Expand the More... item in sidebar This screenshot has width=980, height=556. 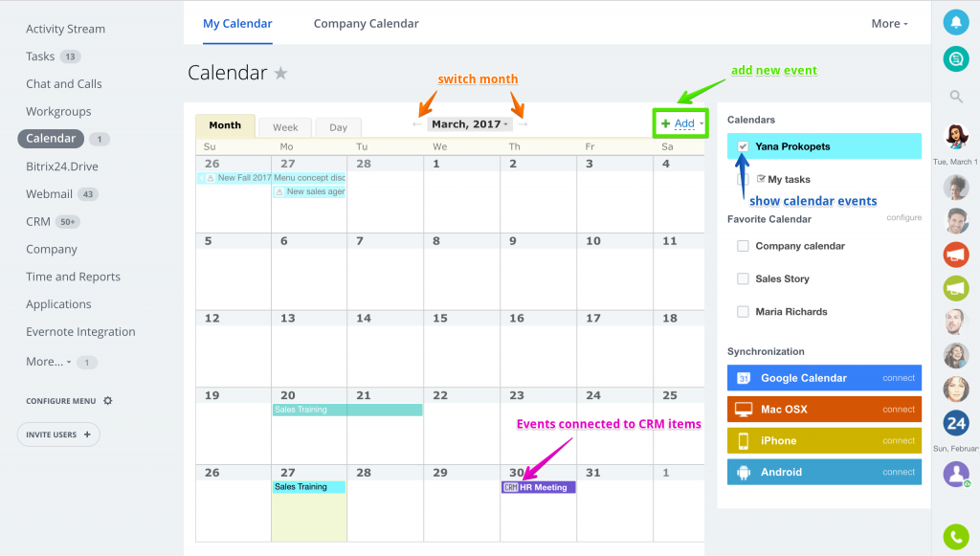(x=48, y=362)
